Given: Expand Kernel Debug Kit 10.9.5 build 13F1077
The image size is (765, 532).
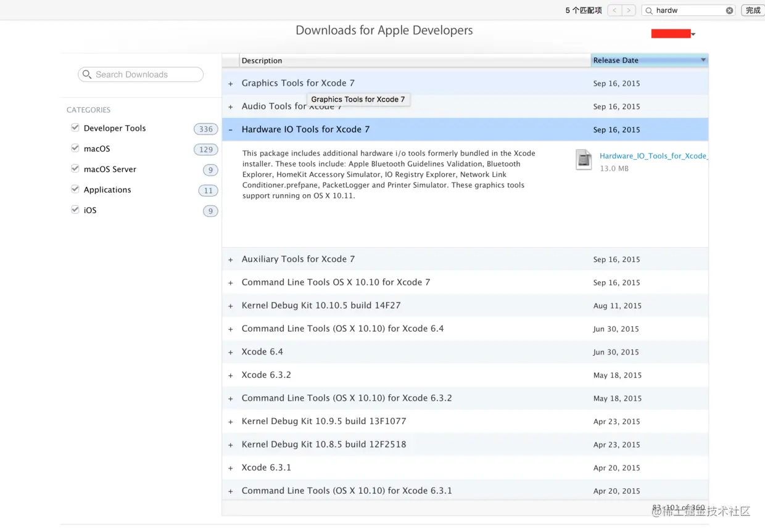Looking at the screenshot, I should (231, 422).
